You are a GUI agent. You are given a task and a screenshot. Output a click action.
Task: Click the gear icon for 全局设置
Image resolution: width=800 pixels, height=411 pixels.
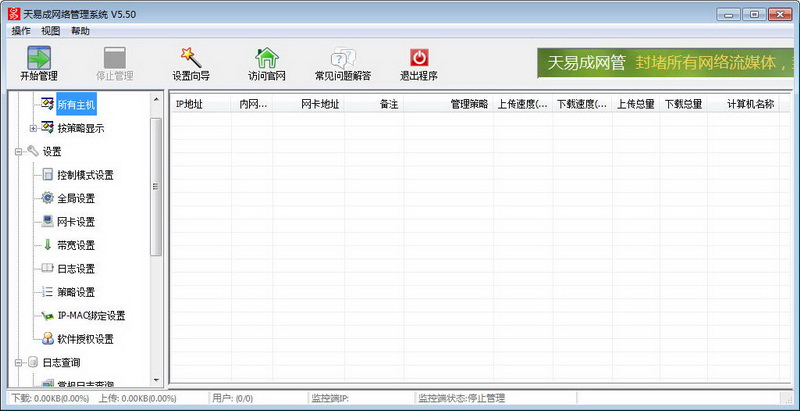pyautogui.click(x=47, y=198)
